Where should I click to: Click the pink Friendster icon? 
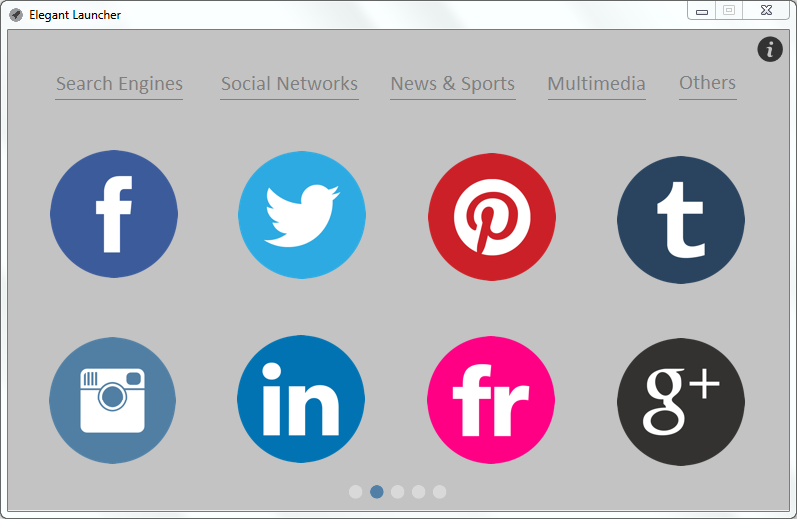[x=491, y=400]
